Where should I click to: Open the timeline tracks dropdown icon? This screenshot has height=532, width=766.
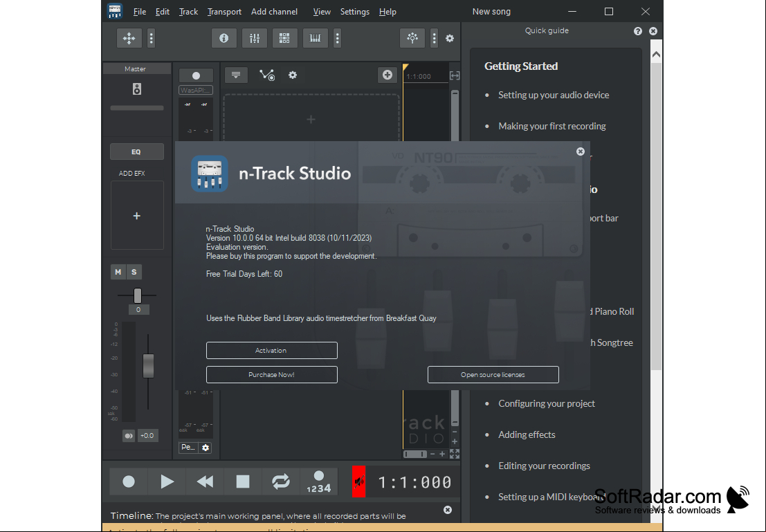pos(236,75)
